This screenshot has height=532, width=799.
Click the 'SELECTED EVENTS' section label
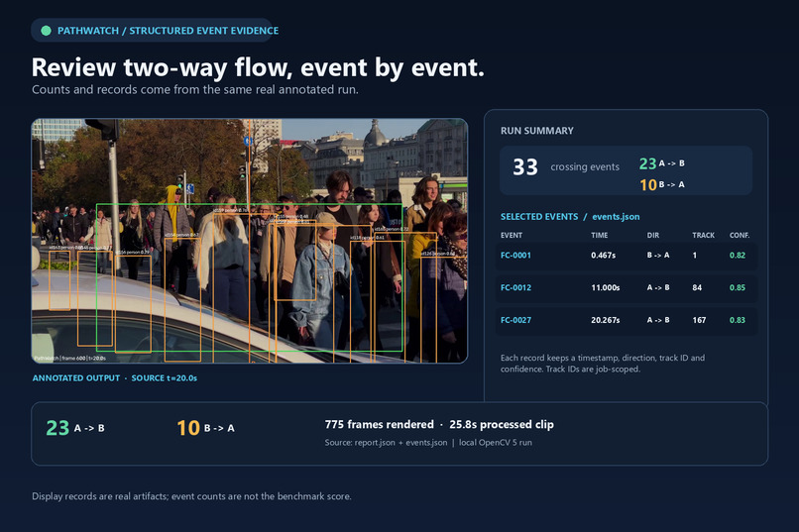(x=539, y=217)
